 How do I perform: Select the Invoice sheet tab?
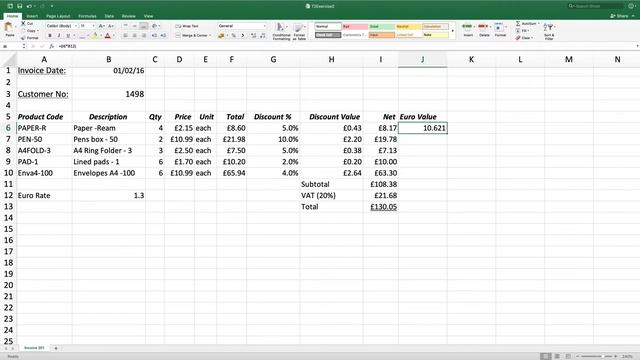34,348
